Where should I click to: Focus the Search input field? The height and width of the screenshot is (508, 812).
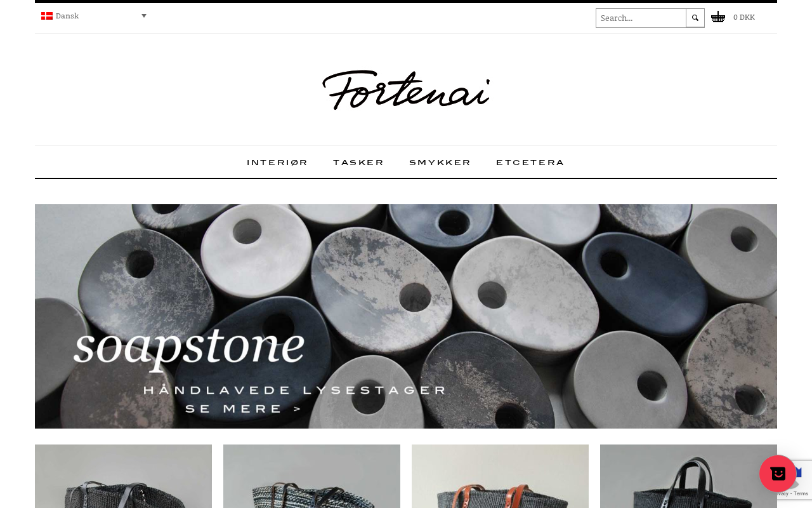[x=641, y=18]
